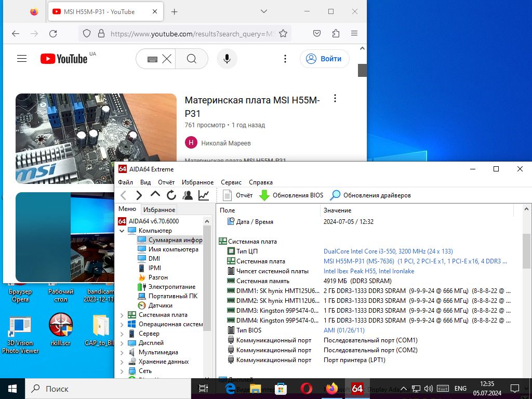Go back in AIDA64 navigation toolbar

tap(124, 195)
